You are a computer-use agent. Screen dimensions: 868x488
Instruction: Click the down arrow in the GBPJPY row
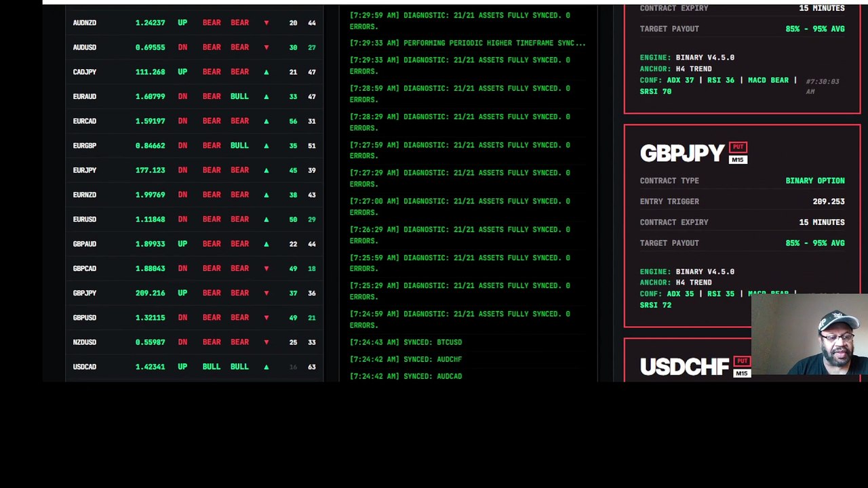click(266, 293)
